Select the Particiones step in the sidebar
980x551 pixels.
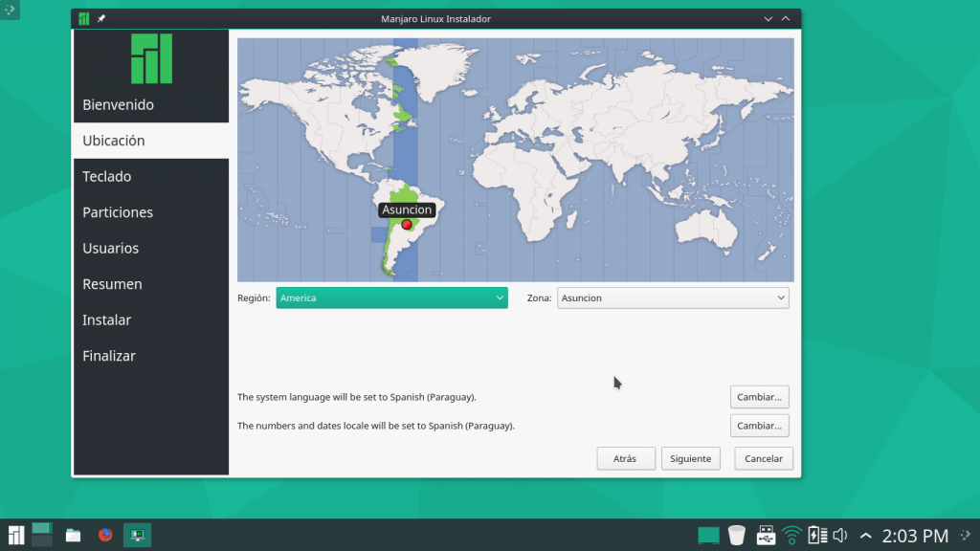150,212
